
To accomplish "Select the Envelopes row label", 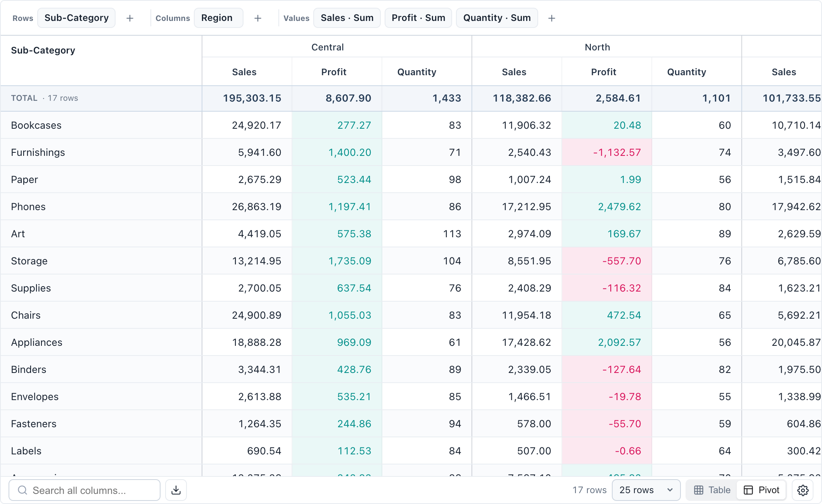I will (35, 397).
